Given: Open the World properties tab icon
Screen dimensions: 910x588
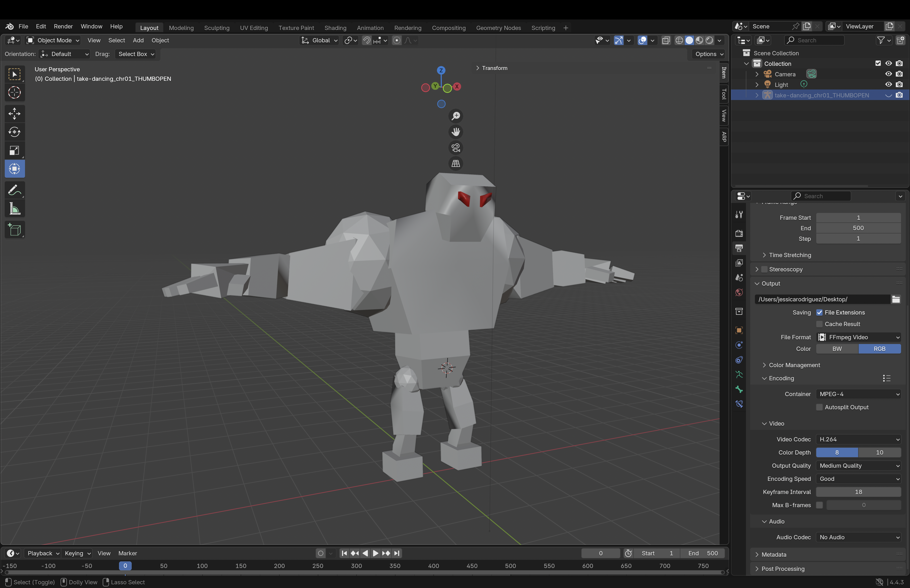Looking at the screenshot, I should pos(739,292).
